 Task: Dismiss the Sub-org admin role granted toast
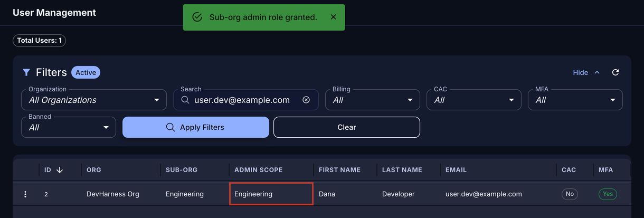click(x=333, y=17)
